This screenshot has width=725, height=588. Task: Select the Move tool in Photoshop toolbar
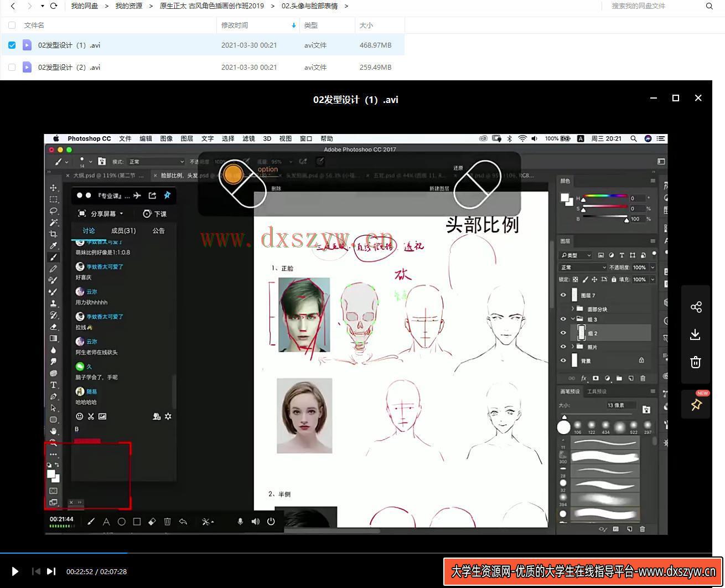tap(54, 188)
